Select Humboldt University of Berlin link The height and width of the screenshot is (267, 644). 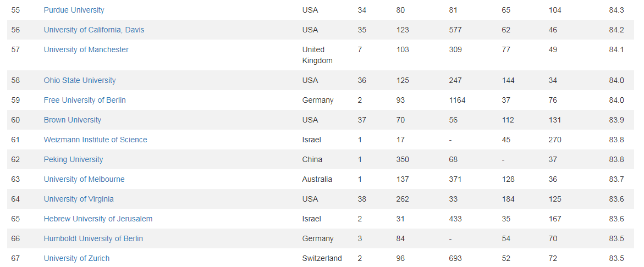pos(93,238)
